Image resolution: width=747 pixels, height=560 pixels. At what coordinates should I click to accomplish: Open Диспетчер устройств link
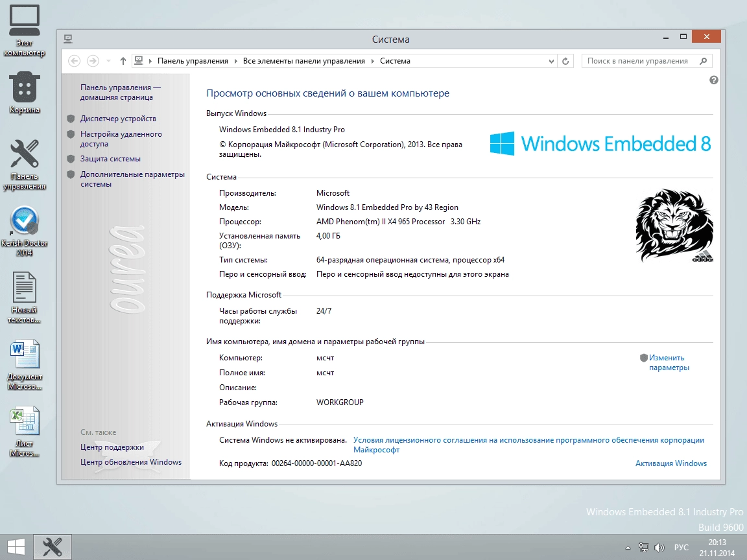coord(118,119)
